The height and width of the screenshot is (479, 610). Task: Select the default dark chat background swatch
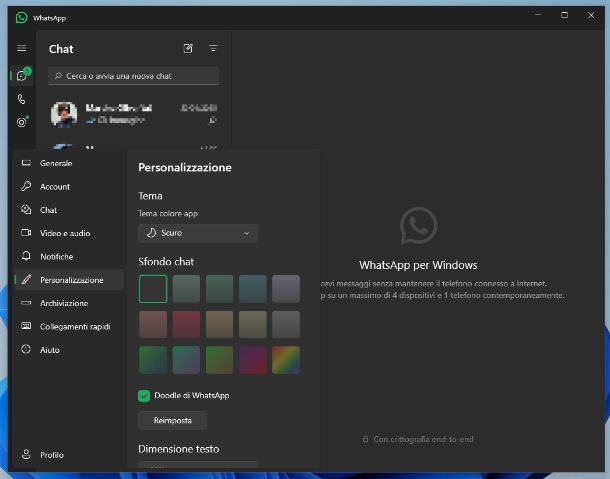153,289
